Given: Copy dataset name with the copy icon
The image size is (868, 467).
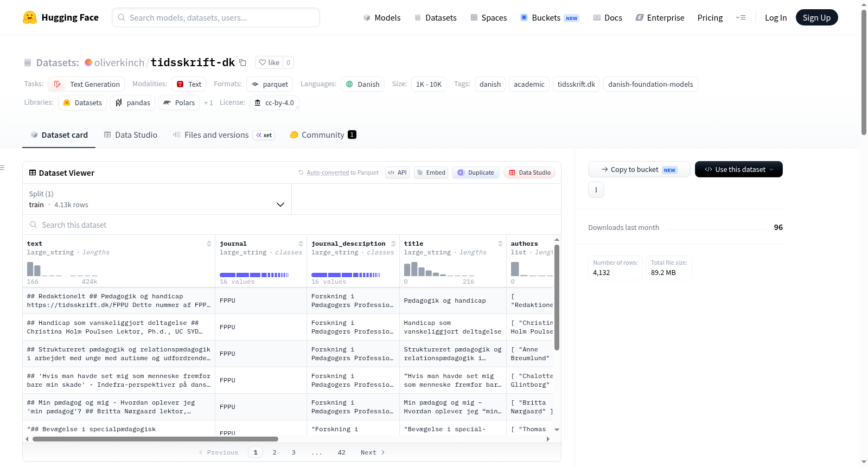Looking at the screenshot, I should (x=242, y=62).
